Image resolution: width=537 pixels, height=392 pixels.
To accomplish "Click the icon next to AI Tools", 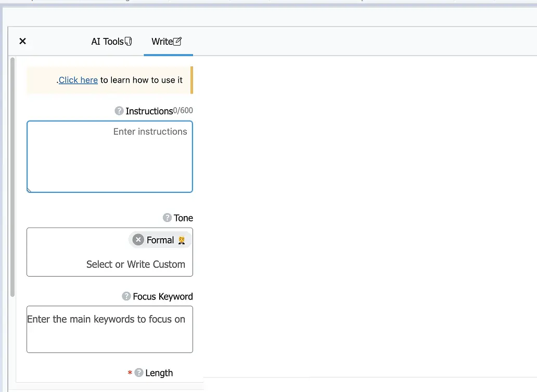I will coord(129,42).
